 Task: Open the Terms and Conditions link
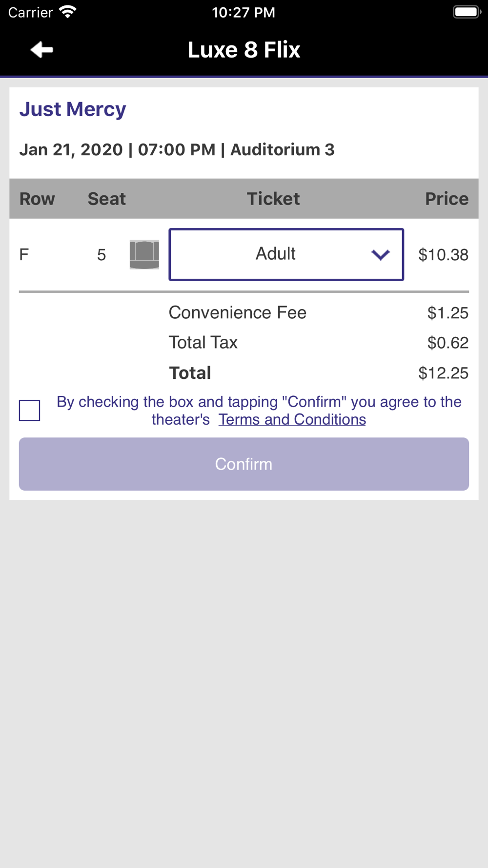tap(292, 420)
